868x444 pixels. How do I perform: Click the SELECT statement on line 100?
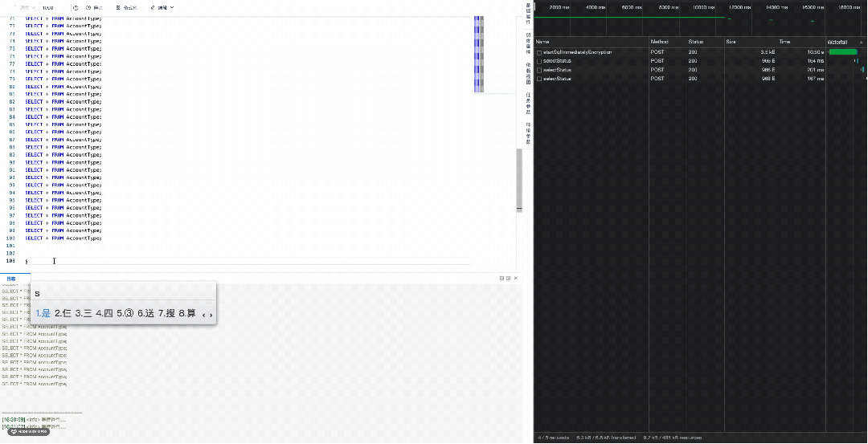tap(63, 238)
